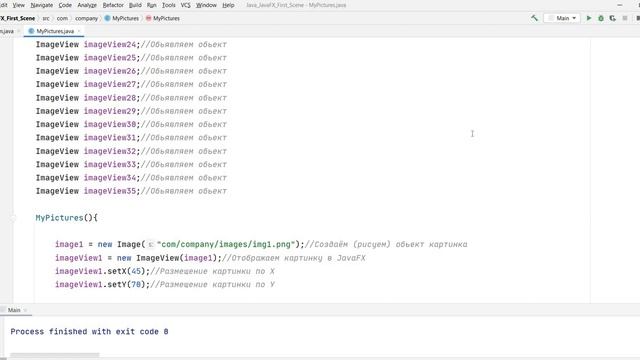Viewport: 640px width, 360px height.
Task: Open the Window menu
Action: pos(206,5)
